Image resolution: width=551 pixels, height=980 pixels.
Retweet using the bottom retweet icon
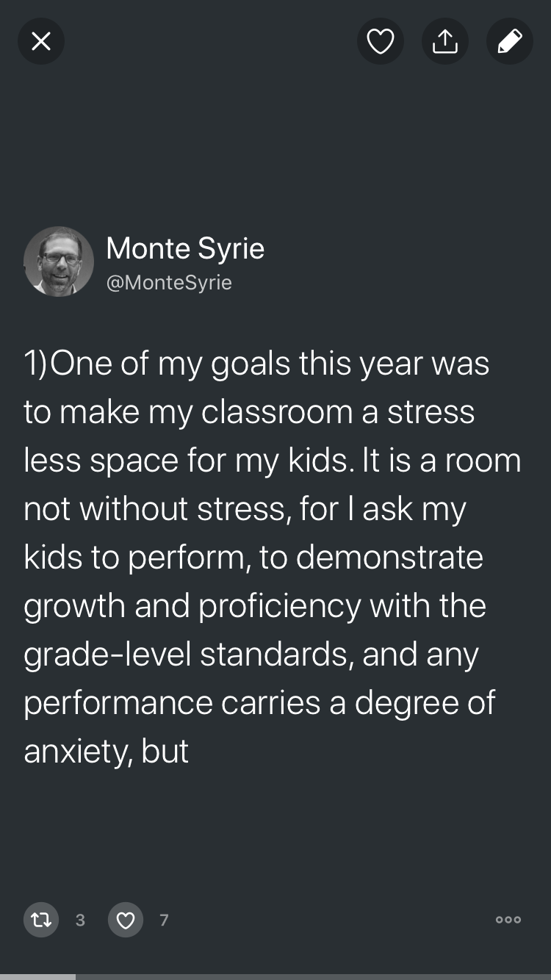click(41, 919)
